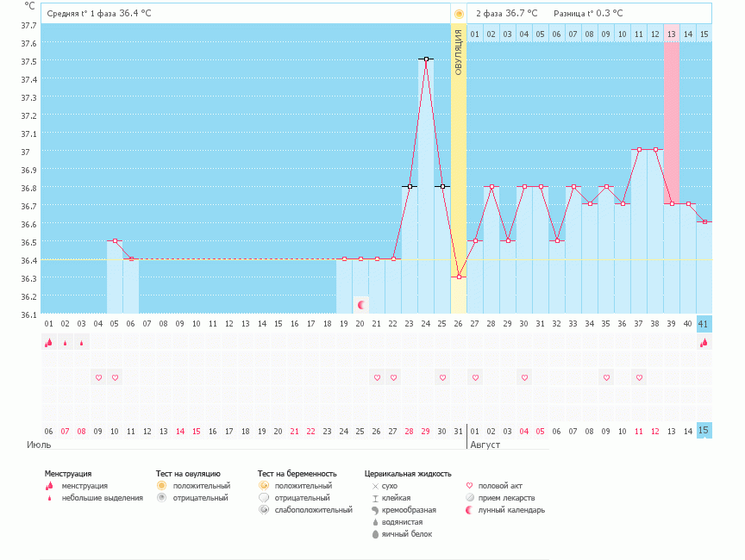
Task: Click the "Средняя t° 1 фаза" header text
Action: pyautogui.click(x=82, y=14)
